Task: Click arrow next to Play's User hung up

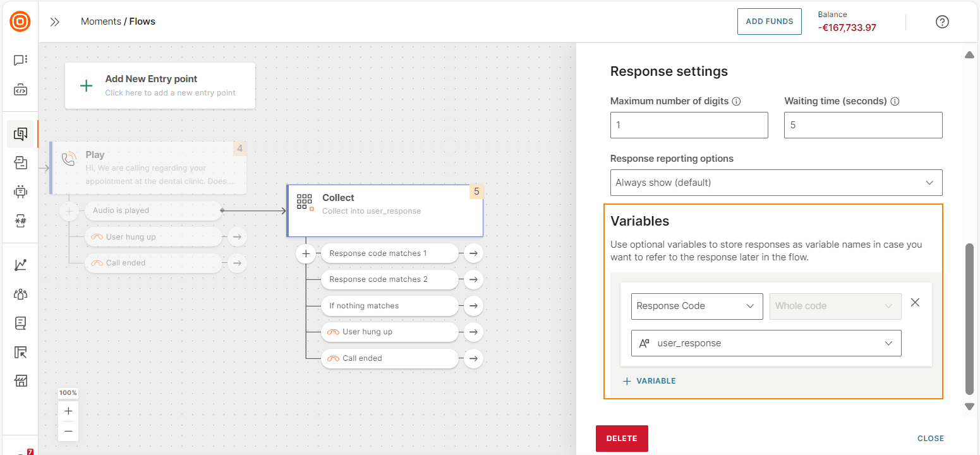Action: click(237, 237)
